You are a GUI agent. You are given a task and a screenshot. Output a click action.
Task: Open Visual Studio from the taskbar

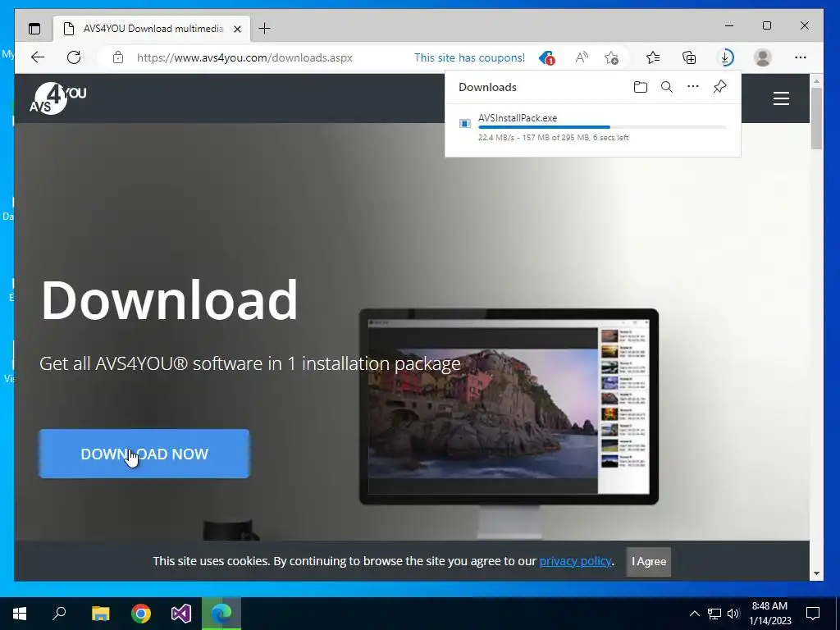pos(181,614)
